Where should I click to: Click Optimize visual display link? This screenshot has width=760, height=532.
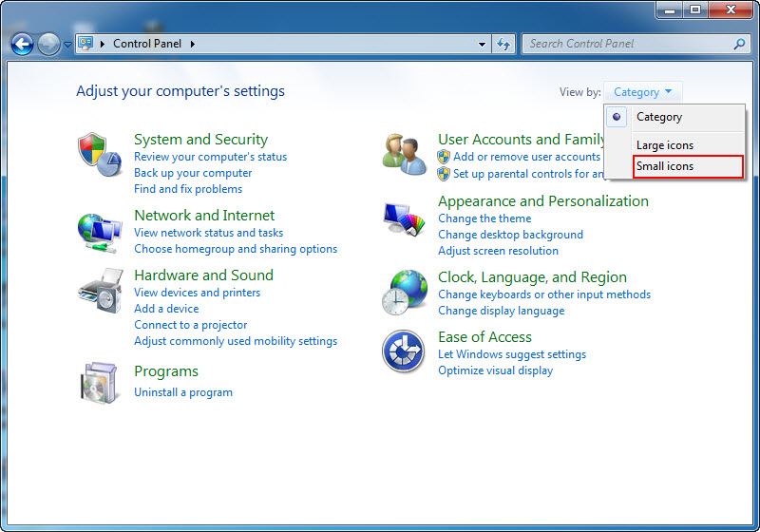[495, 370]
